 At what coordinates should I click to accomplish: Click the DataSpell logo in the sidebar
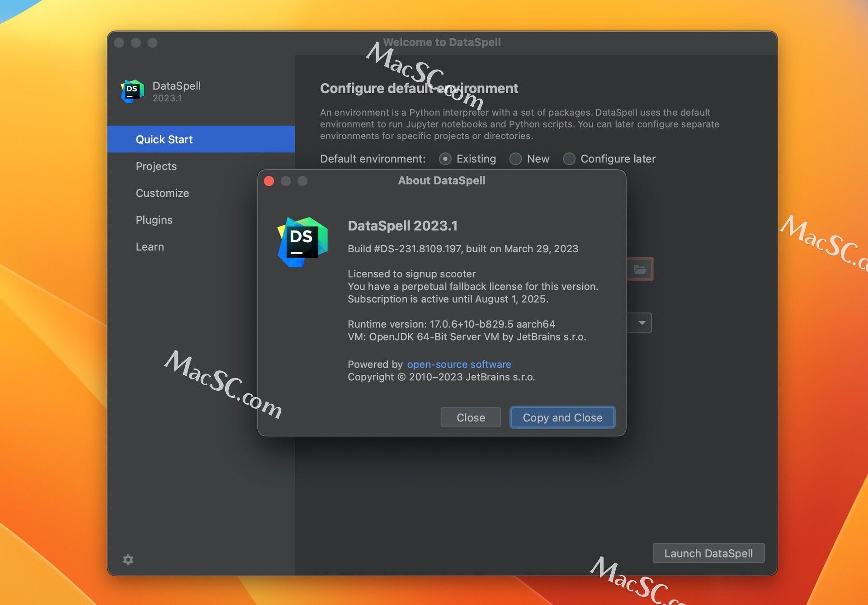coord(132,91)
